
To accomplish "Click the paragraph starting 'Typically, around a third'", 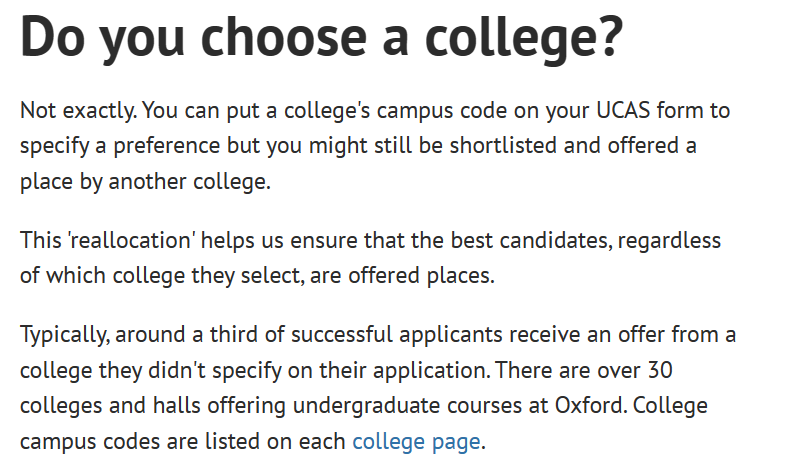I will click(x=378, y=388).
